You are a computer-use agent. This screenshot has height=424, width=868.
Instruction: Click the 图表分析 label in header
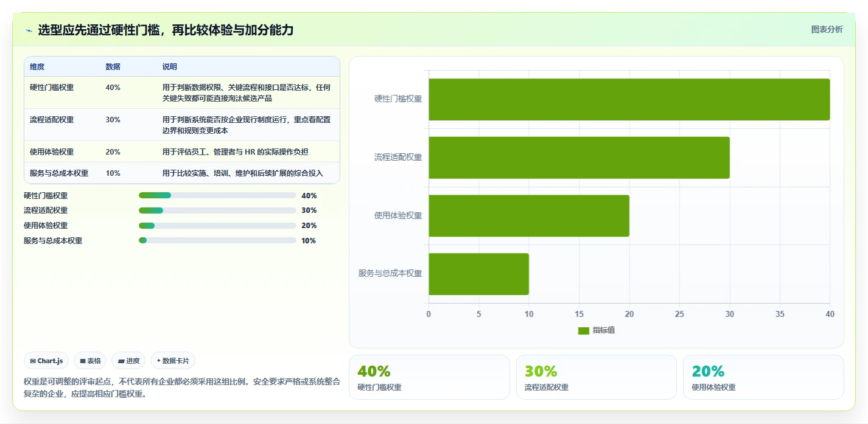point(827,29)
